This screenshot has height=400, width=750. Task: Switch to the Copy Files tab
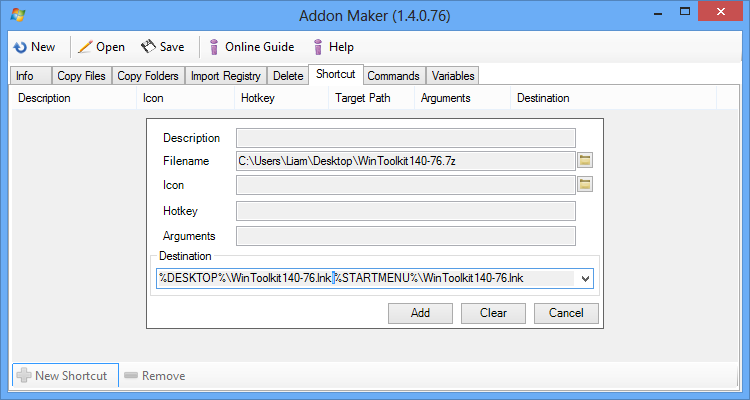click(x=81, y=76)
